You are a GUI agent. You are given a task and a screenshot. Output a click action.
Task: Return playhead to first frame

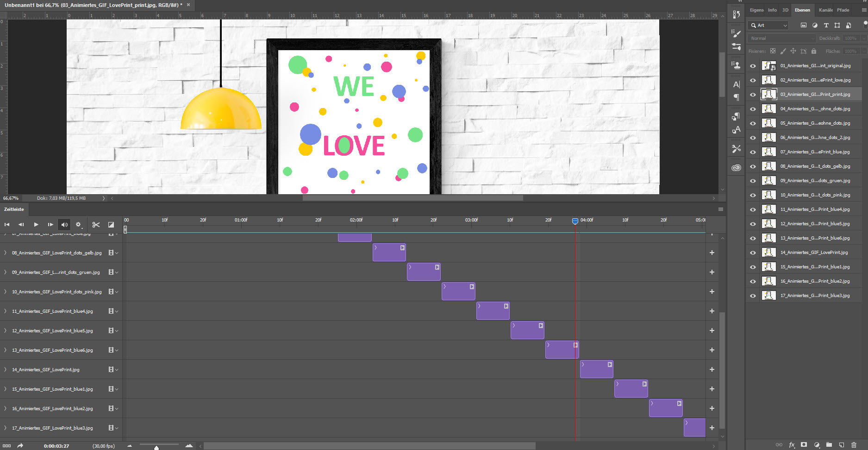[7, 224]
